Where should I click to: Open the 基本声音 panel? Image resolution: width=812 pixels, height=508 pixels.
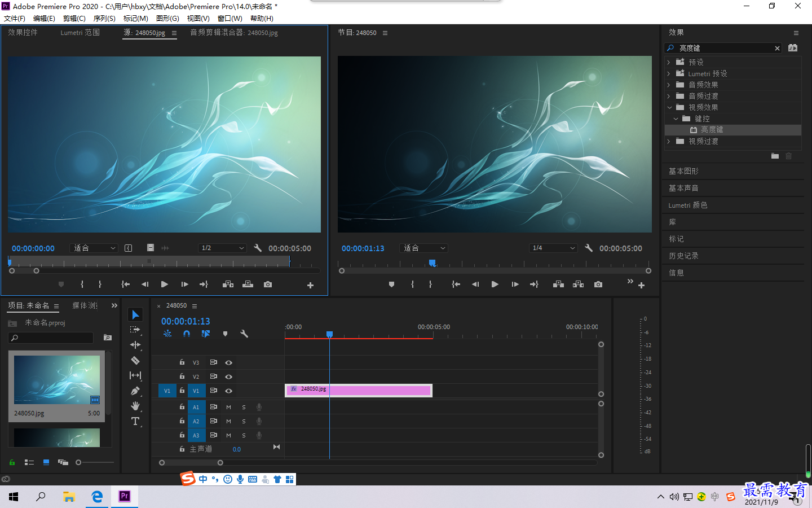683,188
